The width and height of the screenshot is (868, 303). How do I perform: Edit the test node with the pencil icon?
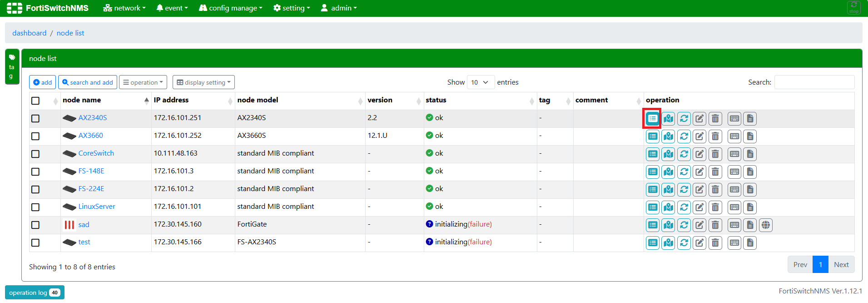pyautogui.click(x=699, y=243)
